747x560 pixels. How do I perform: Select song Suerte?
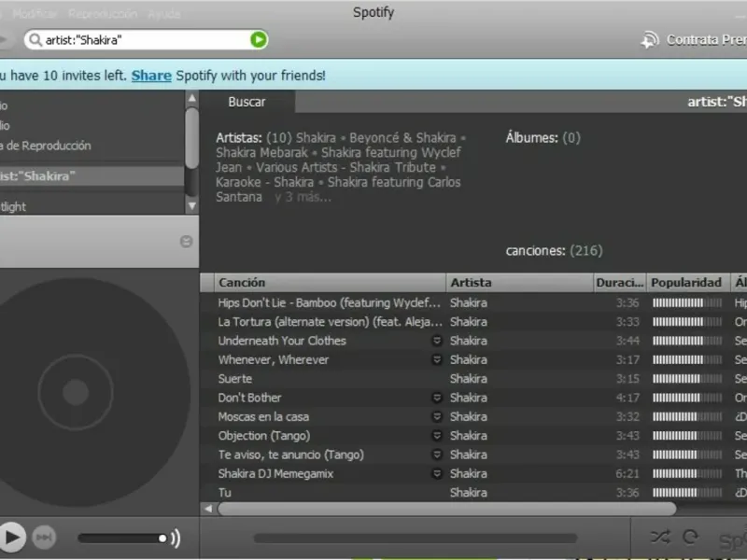pyautogui.click(x=235, y=379)
